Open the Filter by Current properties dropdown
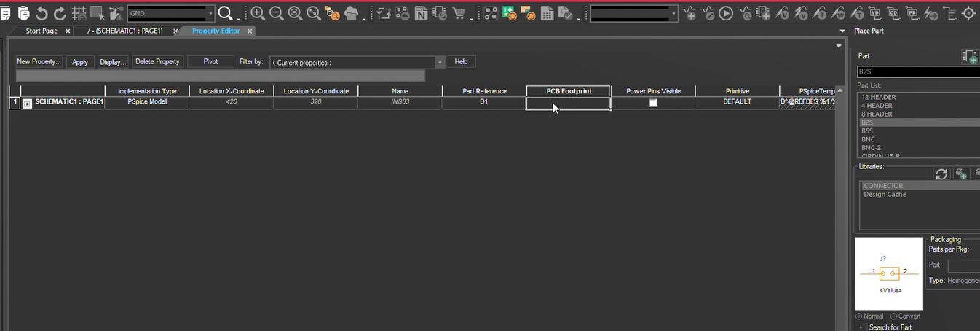 click(440, 63)
